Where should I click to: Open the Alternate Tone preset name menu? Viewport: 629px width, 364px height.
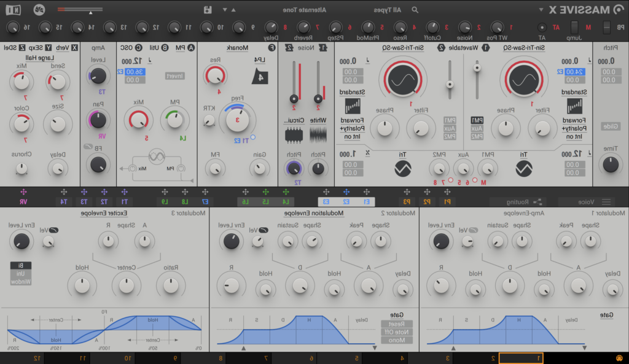click(305, 10)
